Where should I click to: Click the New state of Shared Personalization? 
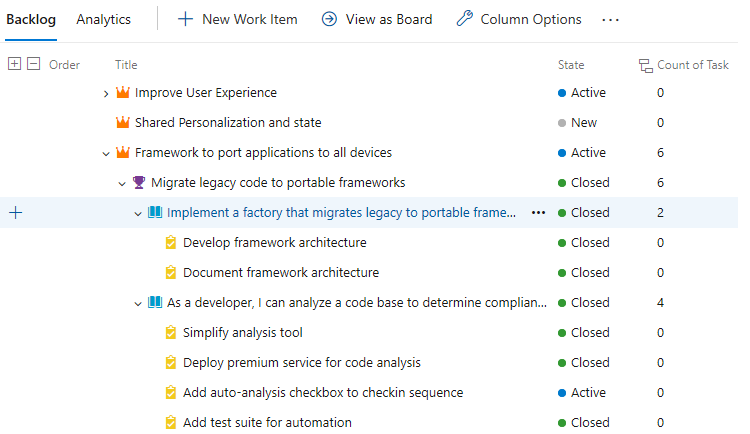click(578, 122)
